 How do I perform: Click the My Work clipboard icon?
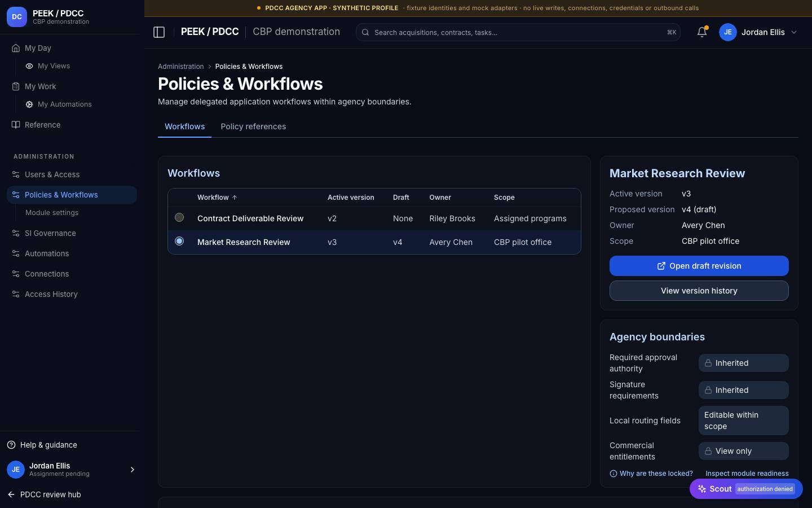point(16,86)
